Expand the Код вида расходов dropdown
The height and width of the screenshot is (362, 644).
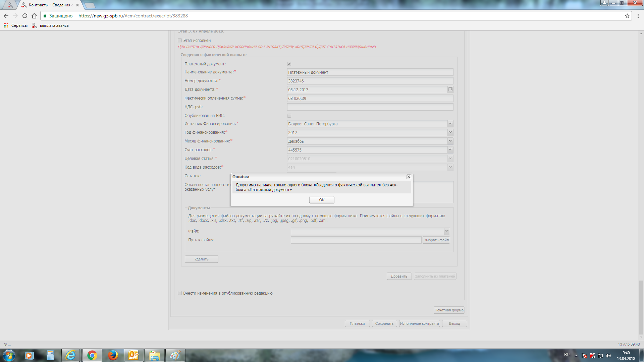tap(450, 168)
